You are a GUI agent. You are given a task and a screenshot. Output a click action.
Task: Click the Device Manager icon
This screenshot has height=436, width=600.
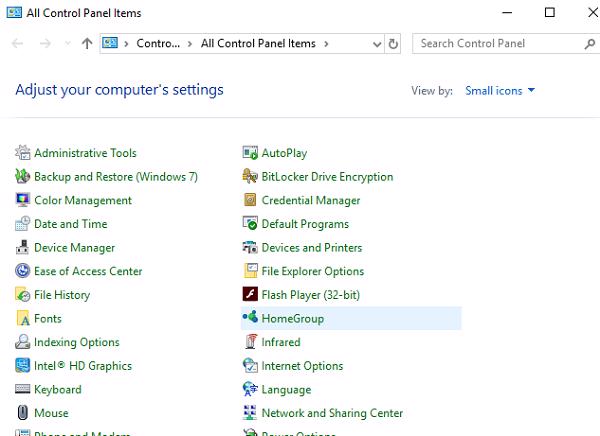tap(24, 248)
